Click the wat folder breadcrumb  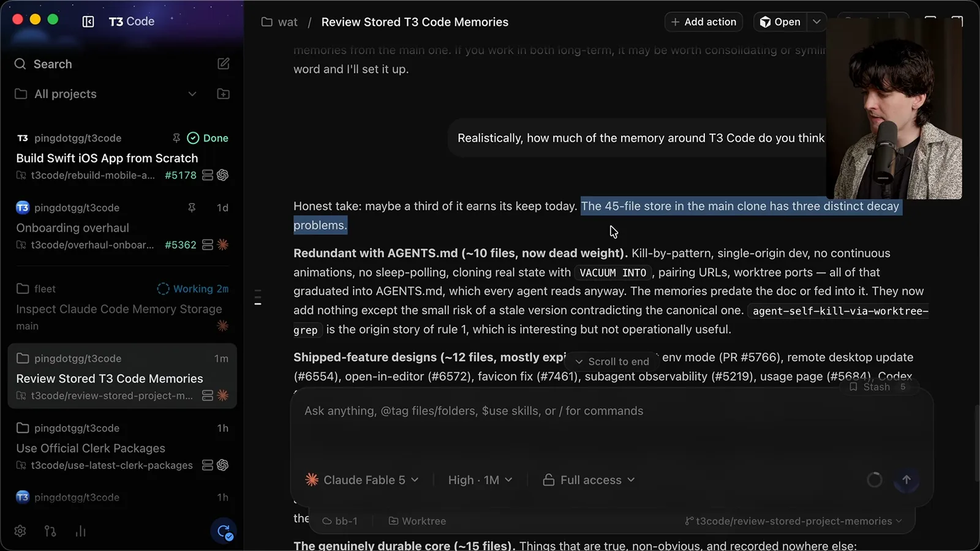[x=279, y=22]
